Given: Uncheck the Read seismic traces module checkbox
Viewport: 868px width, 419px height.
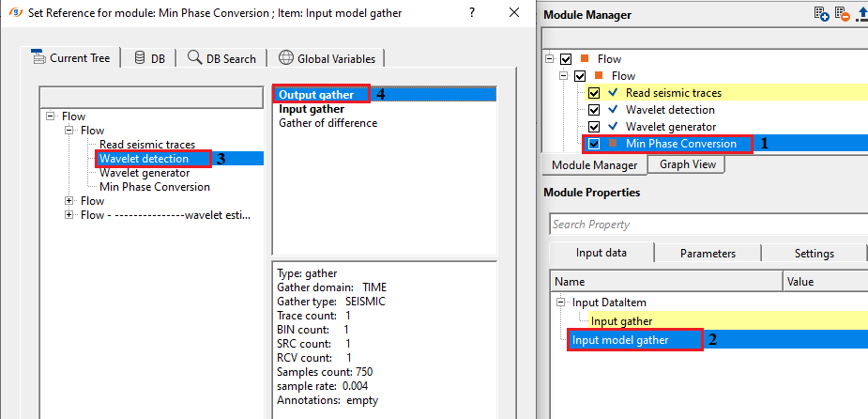Looking at the screenshot, I should point(593,93).
